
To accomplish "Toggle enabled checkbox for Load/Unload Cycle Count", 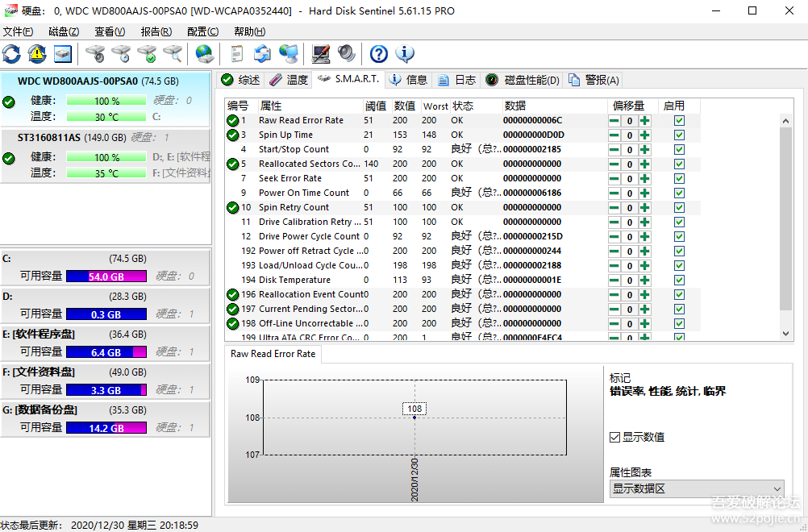I will (x=679, y=266).
